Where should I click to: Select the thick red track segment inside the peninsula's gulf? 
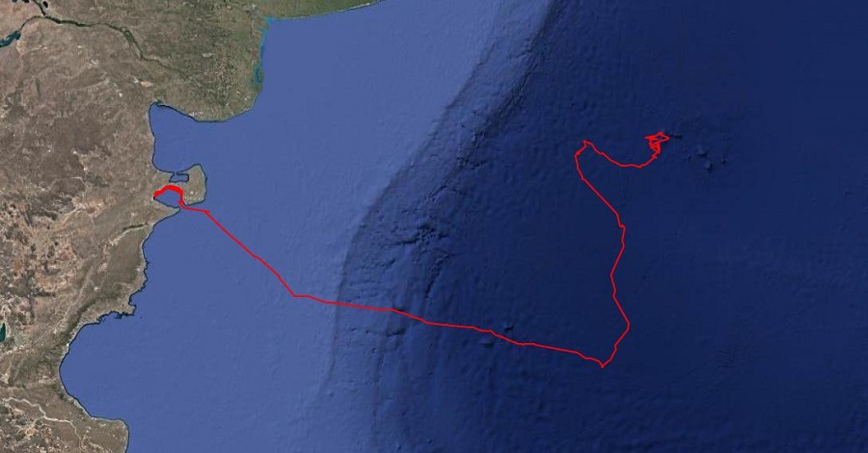[168, 193]
